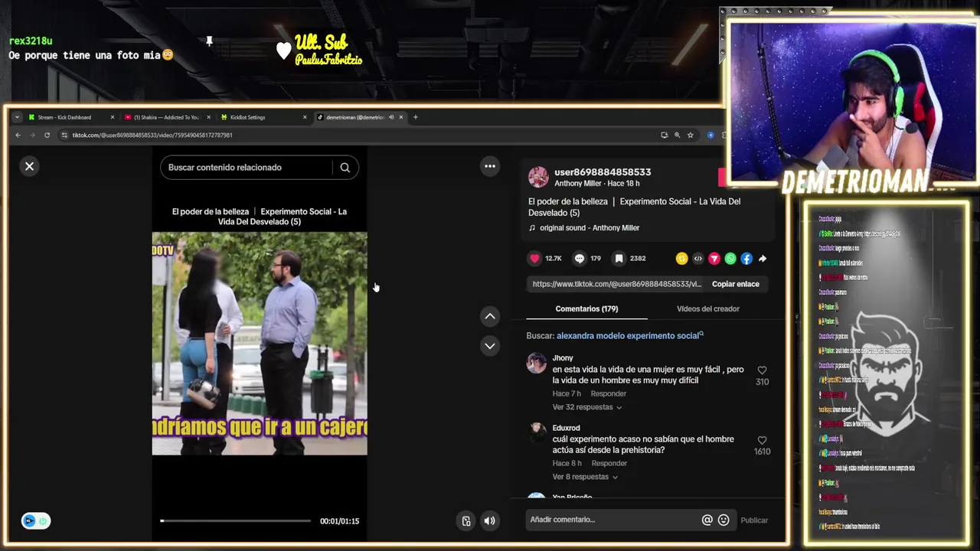Mute audio icon on the demetrioman tab
980x551 pixels.
pos(391,117)
